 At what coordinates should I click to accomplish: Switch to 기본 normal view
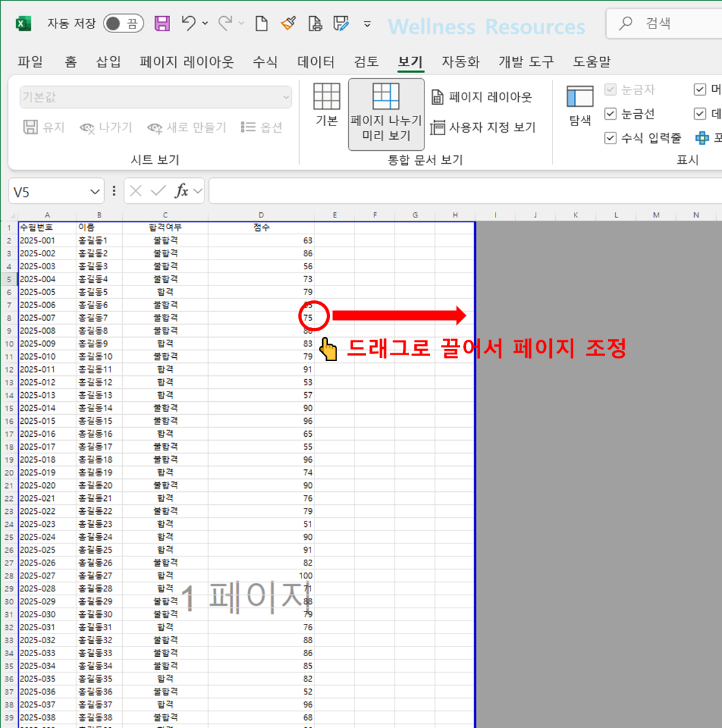click(327, 105)
